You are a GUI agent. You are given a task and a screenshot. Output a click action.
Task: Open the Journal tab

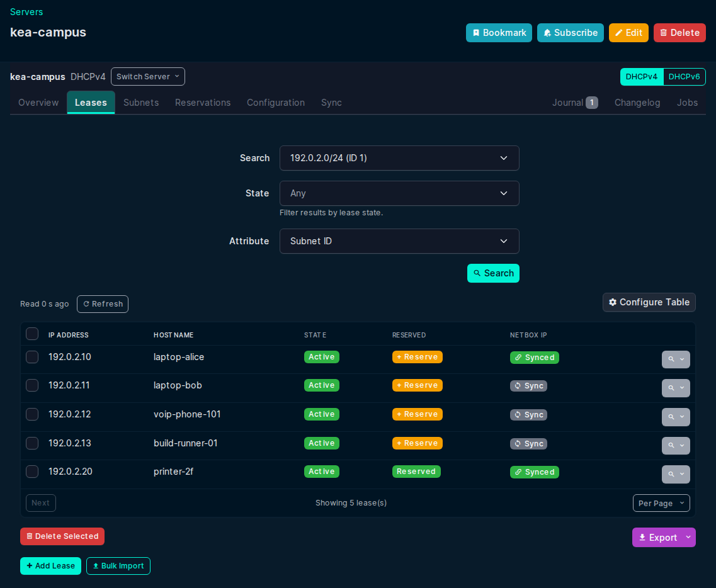[575, 103]
